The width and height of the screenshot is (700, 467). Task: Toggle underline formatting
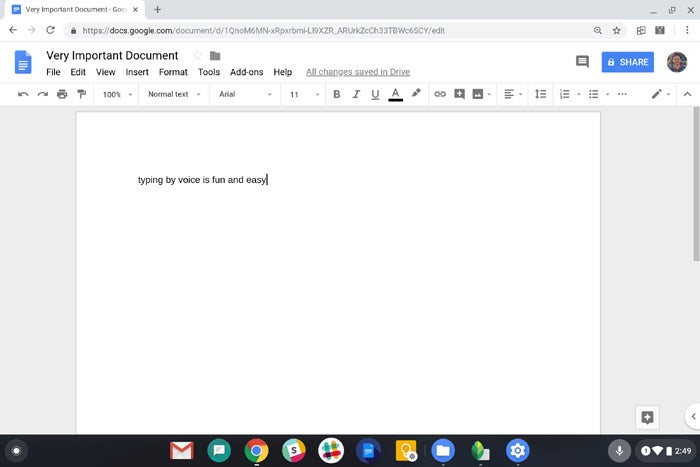pos(375,94)
